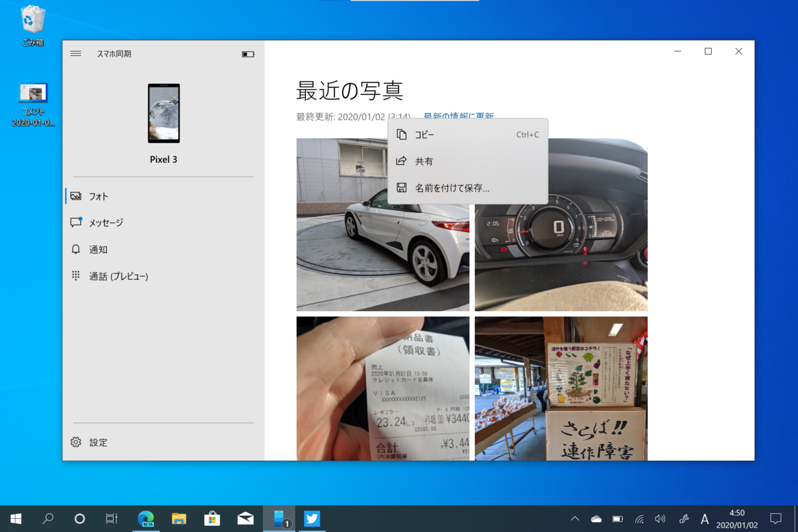Open Wi-Fi network tray icon
798x532 pixels.
pos(640,519)
